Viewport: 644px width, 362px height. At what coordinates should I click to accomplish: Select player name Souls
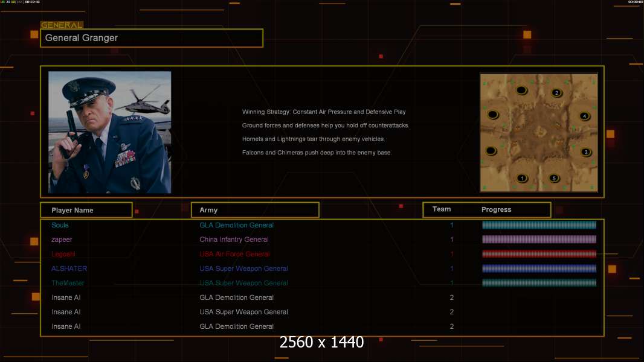click(60, 225)
